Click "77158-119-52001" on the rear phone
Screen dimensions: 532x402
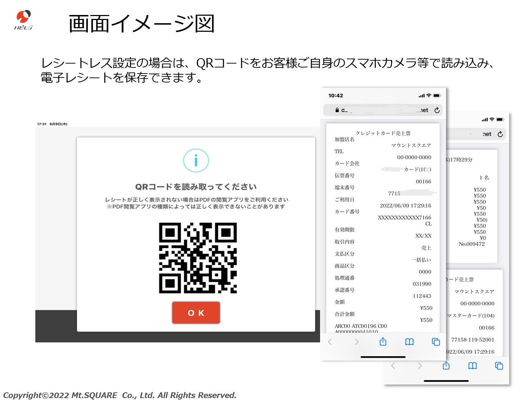tap(473, 340)
